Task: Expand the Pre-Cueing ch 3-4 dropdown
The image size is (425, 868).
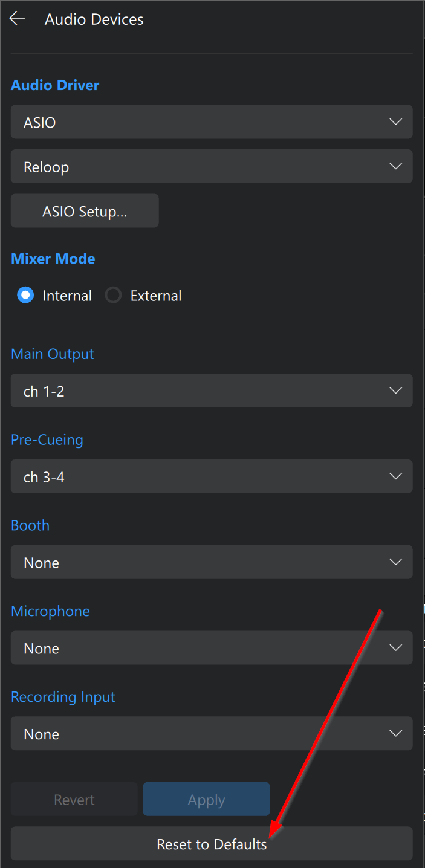Action: pos(212,477)
